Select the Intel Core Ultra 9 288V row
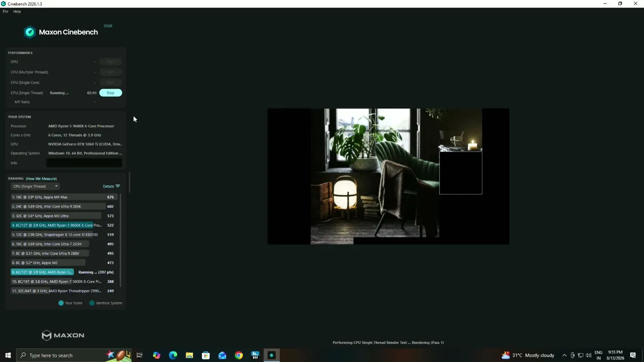The width and height of the screenshot is (644, 362). point(63,253)
